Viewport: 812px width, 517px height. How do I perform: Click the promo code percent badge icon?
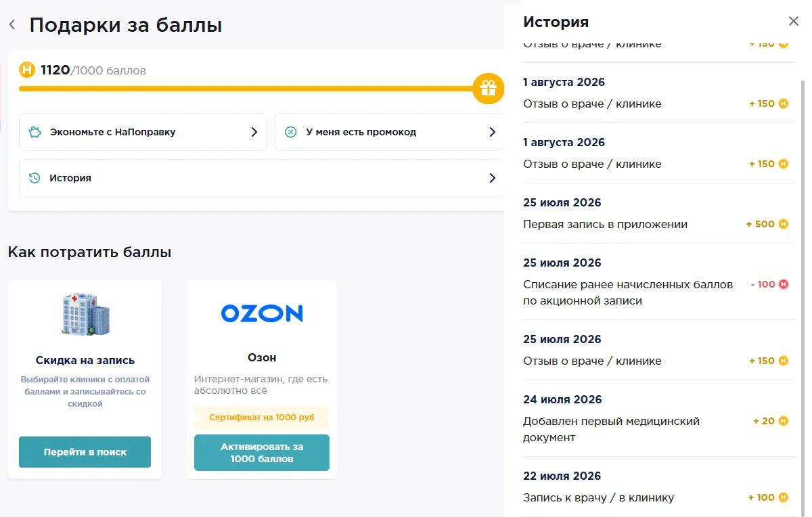[x=290, y=132]
